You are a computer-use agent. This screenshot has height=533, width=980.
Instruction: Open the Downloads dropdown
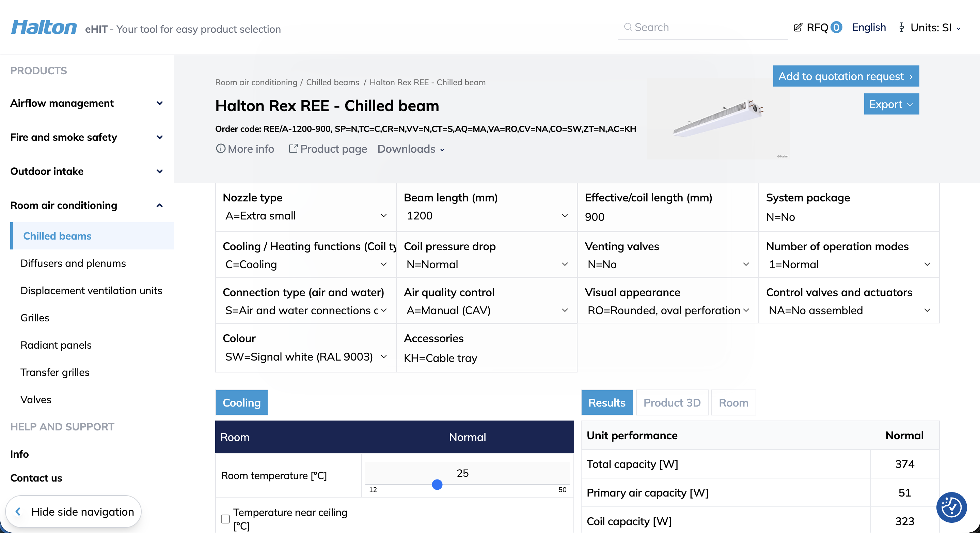click(410, 149)
